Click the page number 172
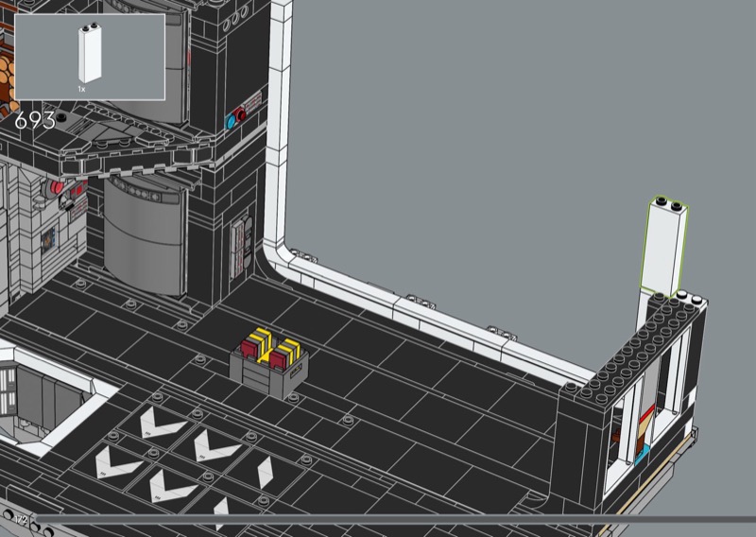Viewport: 756px width, 537px height. click(21, 521)
